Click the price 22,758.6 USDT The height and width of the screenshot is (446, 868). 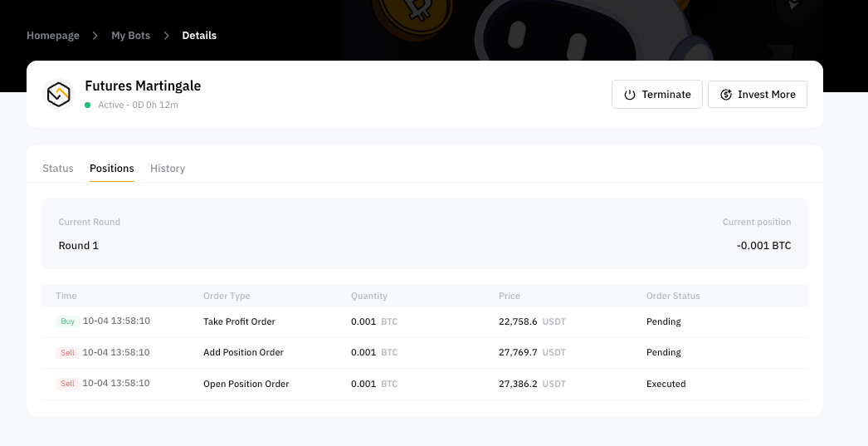click(532, 321)
